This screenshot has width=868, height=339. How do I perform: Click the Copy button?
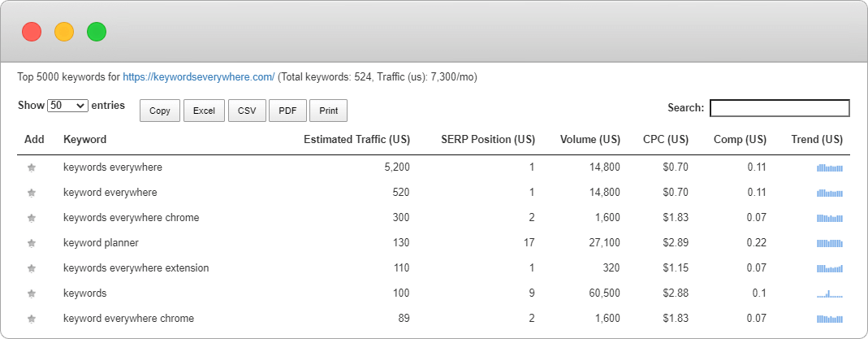click(x=160, y=111)
